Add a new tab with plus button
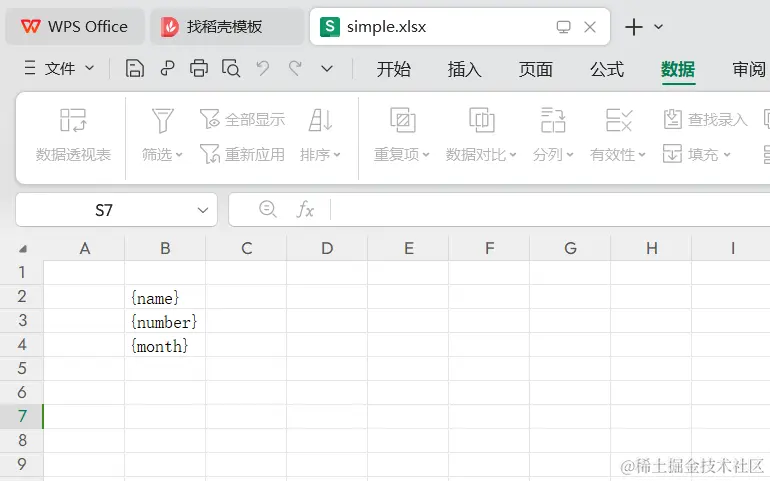This screenshot has height=481, width=770. 633,27
